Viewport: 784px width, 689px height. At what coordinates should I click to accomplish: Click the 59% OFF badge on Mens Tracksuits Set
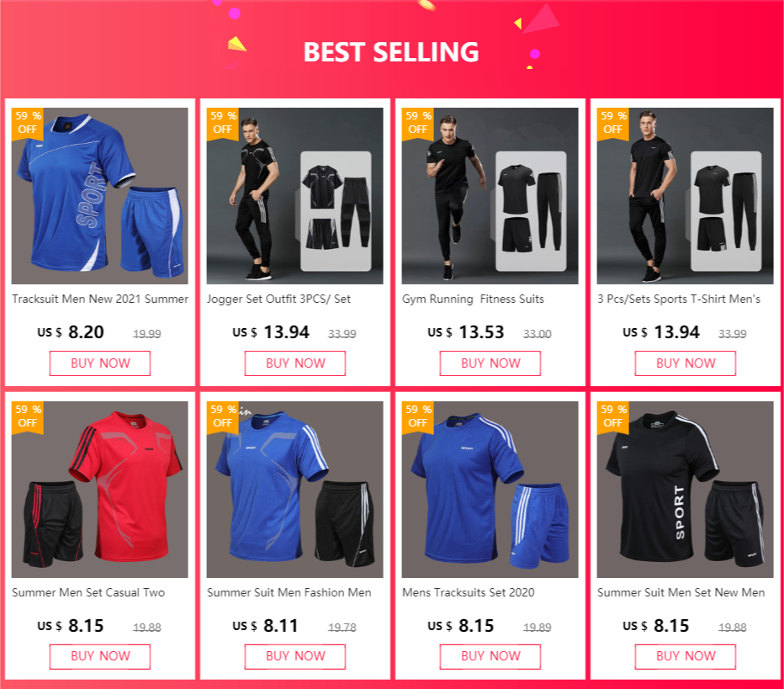tap(417, 417)
